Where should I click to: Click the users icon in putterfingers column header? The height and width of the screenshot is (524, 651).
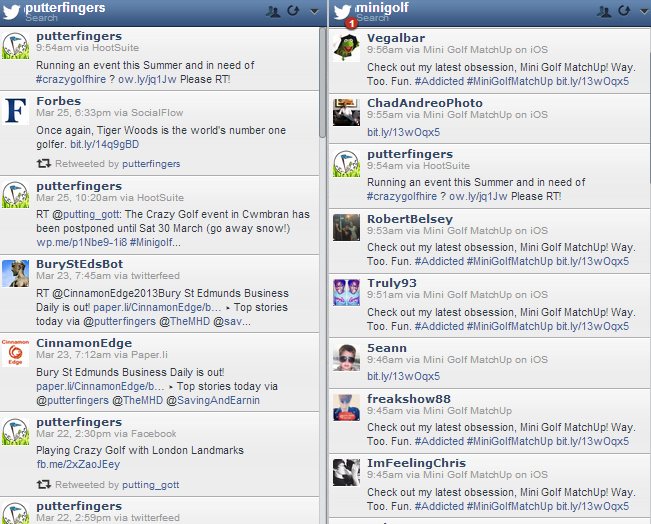[x=274, y=11]
